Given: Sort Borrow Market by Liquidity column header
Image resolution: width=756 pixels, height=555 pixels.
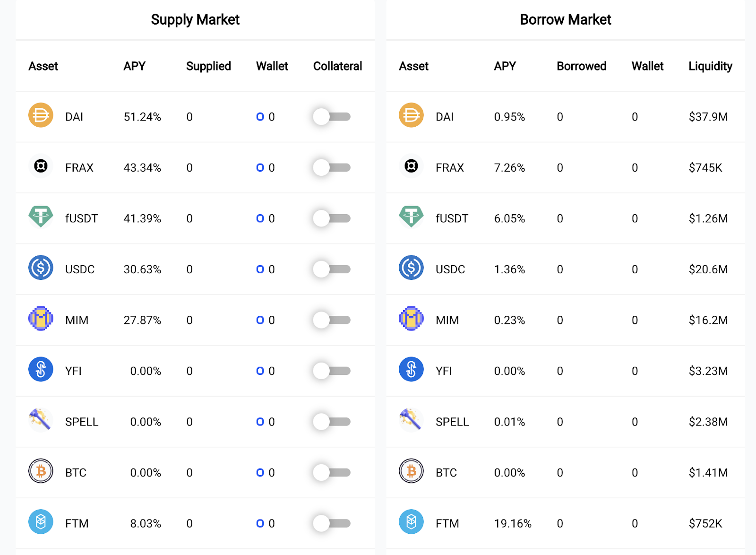Looking at the screenshot, I should (710, 66).
